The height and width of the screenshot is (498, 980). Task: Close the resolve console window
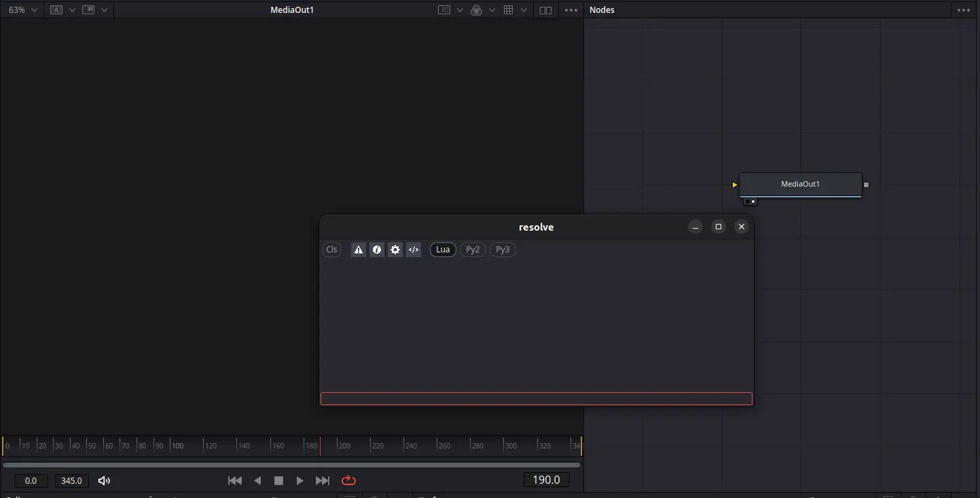click(742, 227)
